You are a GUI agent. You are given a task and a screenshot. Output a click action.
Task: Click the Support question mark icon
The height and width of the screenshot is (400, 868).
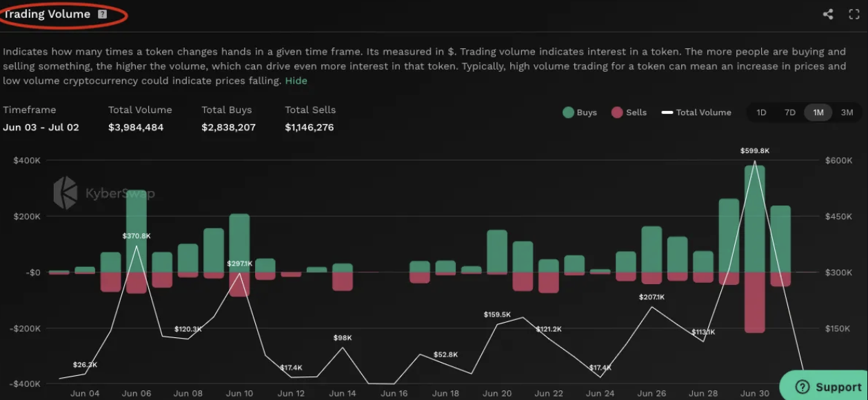click(x=801, y=387)
